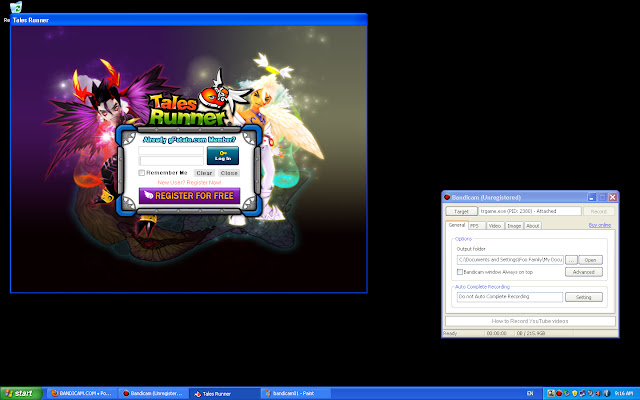Viewport: 640px width, 400px height.
Task: Click the 9:16 AM system clock
Action: click(x=624, y=393)
